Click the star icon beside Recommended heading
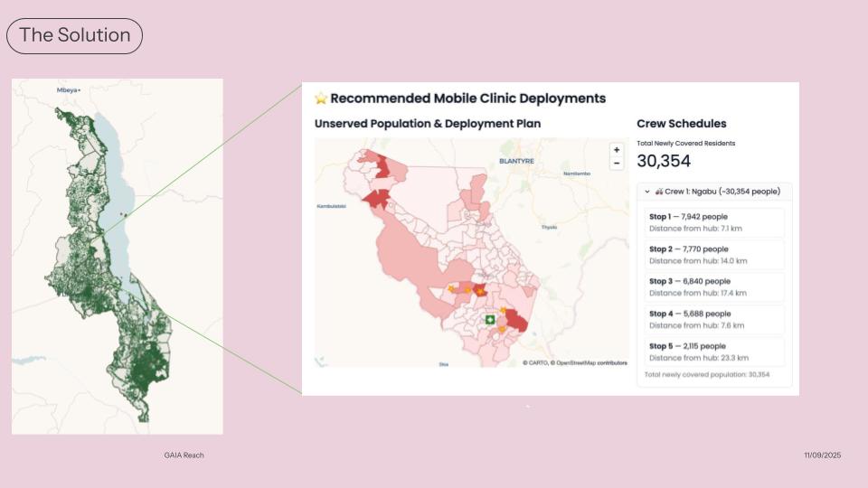This screenshot has height=488, width=868. coord(321,99)
